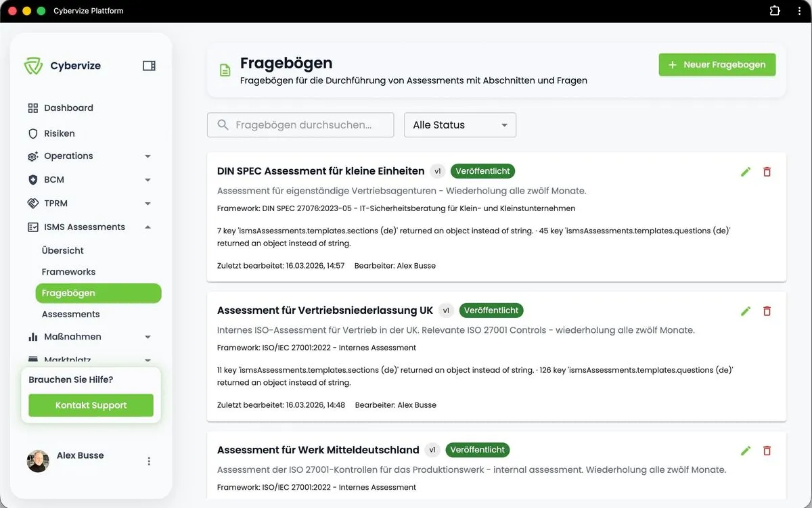
Task: Click the Operations gear icon
Action: [x=32, y=156]
